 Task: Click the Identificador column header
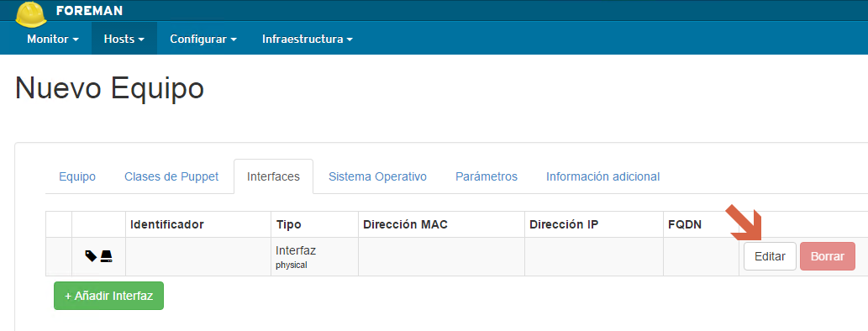(x=167, y=224)
